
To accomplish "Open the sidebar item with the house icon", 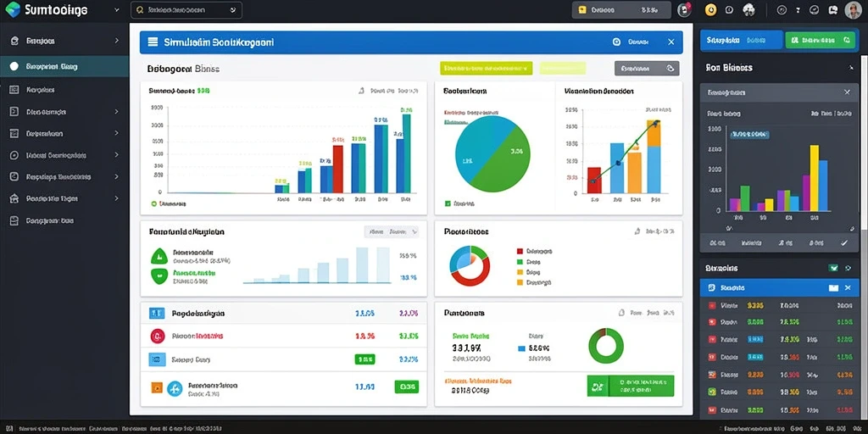I will (x=64, y=198).
